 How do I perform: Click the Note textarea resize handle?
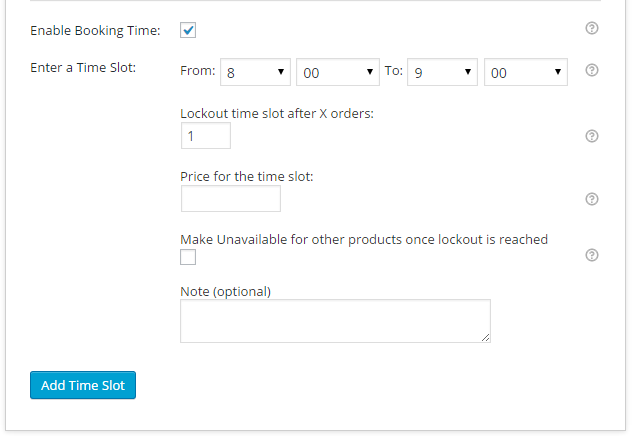[486, 338]
